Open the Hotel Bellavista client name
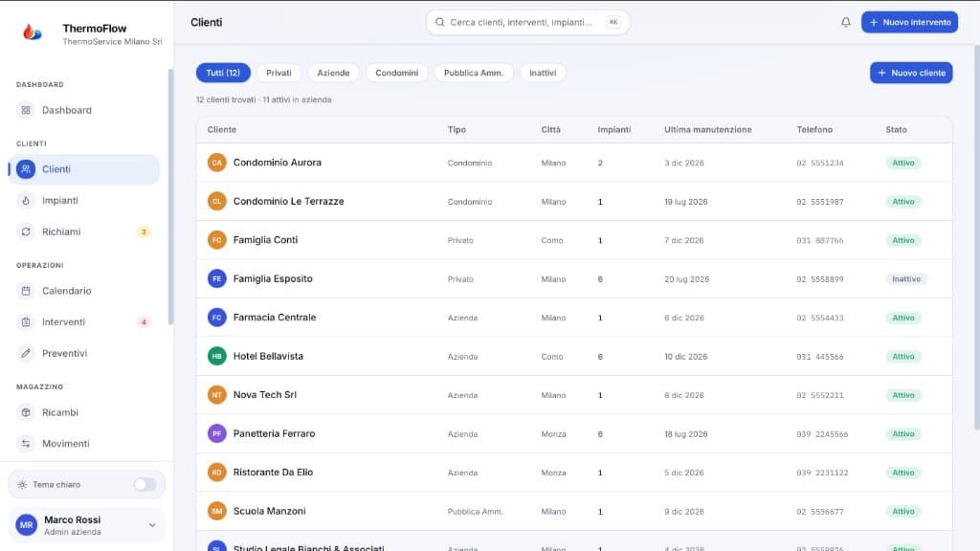 [x=268, y=356]
